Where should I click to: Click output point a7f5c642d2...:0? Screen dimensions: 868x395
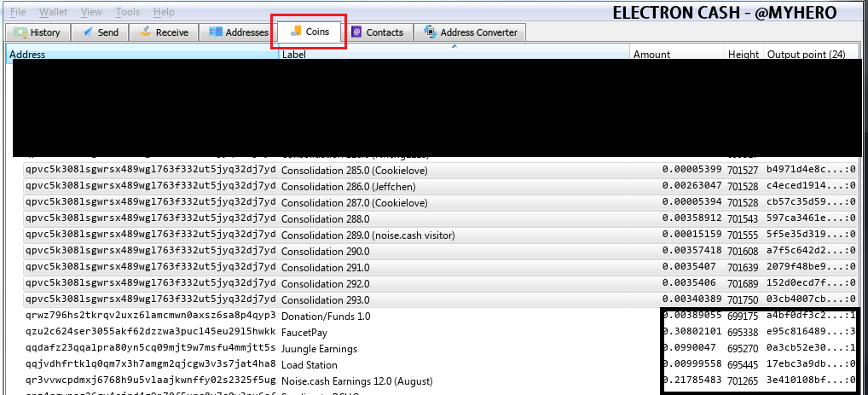pos(811,251)
